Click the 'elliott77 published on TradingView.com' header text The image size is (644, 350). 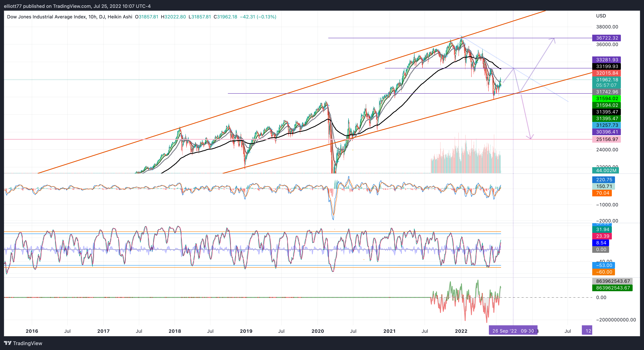click(x=47, y=6)
